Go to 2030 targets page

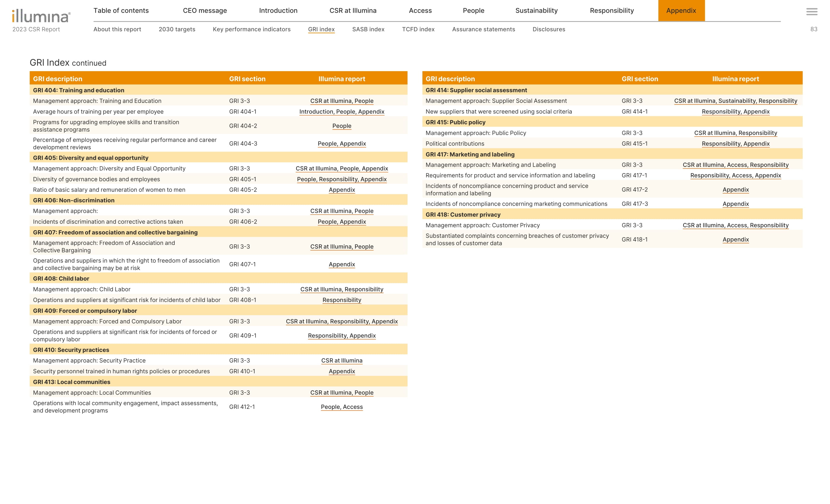(x=177, y=29)
